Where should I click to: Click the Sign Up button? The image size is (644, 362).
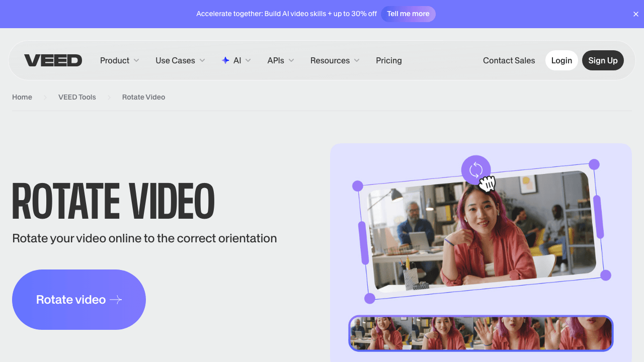pyautogui.click(x=603, y=60)
